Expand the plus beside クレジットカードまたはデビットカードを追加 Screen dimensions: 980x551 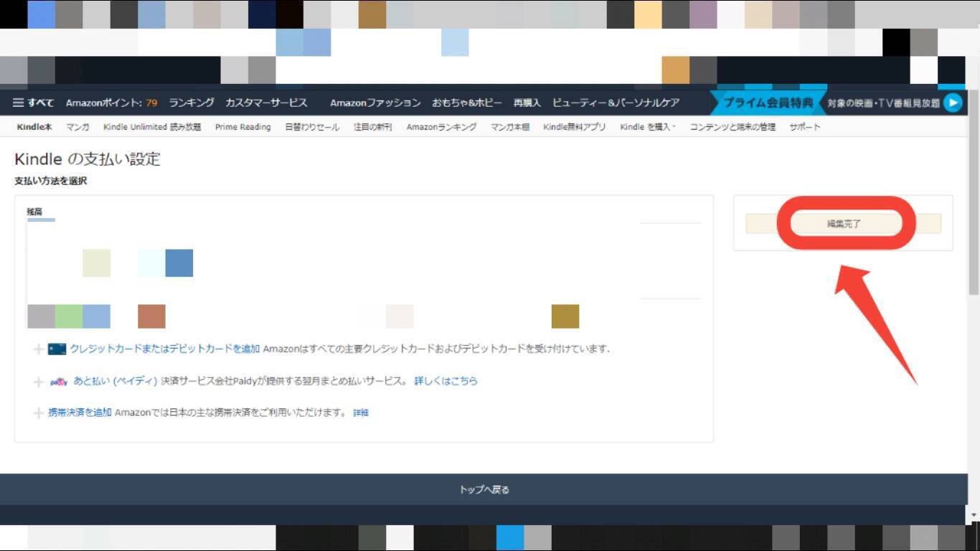click(x=39, y=349)
